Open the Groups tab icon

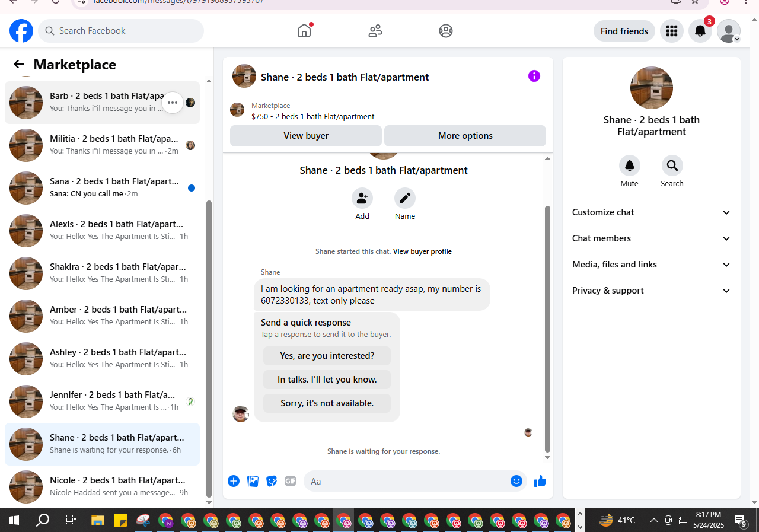[446, 31]
